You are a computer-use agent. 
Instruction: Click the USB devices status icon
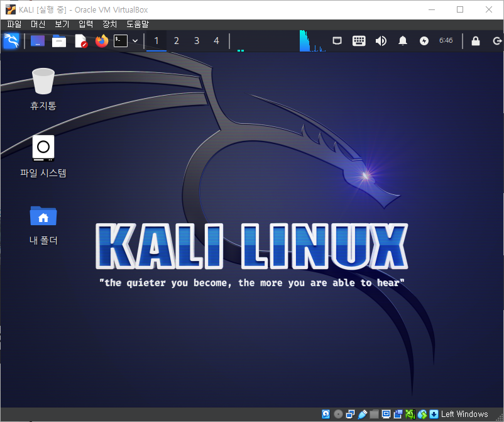362,414
